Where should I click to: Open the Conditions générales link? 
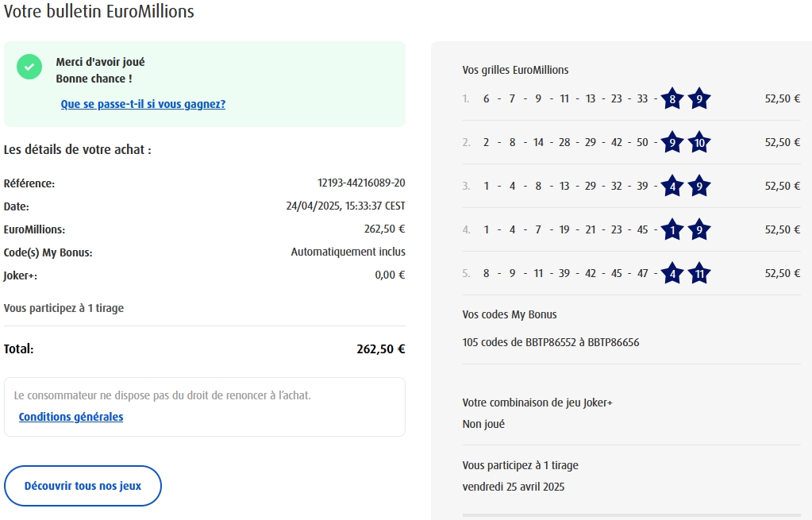coord(71,417)
